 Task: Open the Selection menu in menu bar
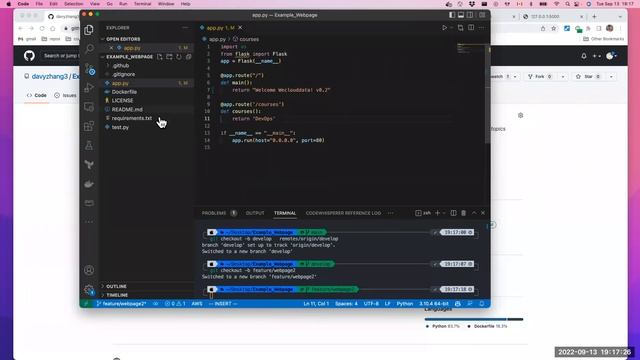click(x=73, y=4)
